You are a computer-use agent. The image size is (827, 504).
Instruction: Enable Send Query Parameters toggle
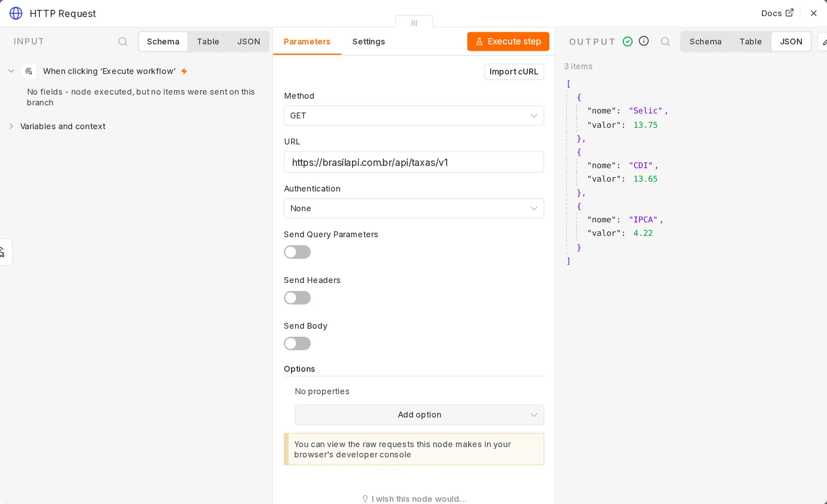point(297,252)
